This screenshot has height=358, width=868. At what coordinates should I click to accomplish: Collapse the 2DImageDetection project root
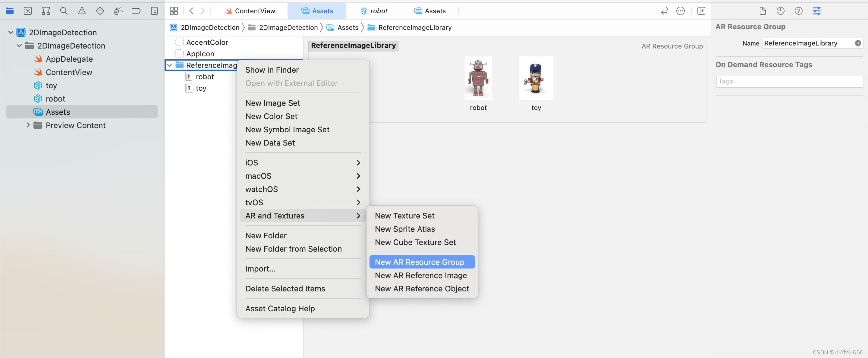[11, 32]
